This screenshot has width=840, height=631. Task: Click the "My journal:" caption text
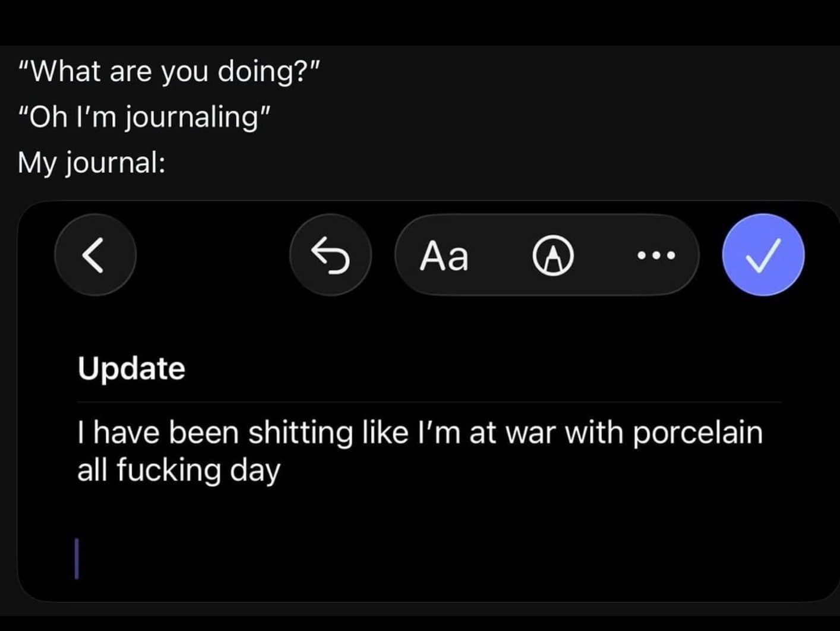tap(91, 162)
